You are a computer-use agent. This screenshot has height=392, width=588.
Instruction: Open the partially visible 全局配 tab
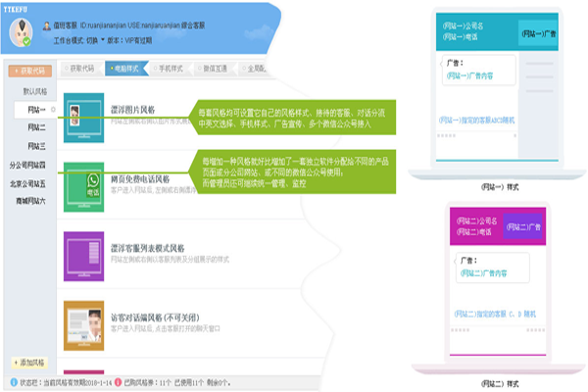254,69
